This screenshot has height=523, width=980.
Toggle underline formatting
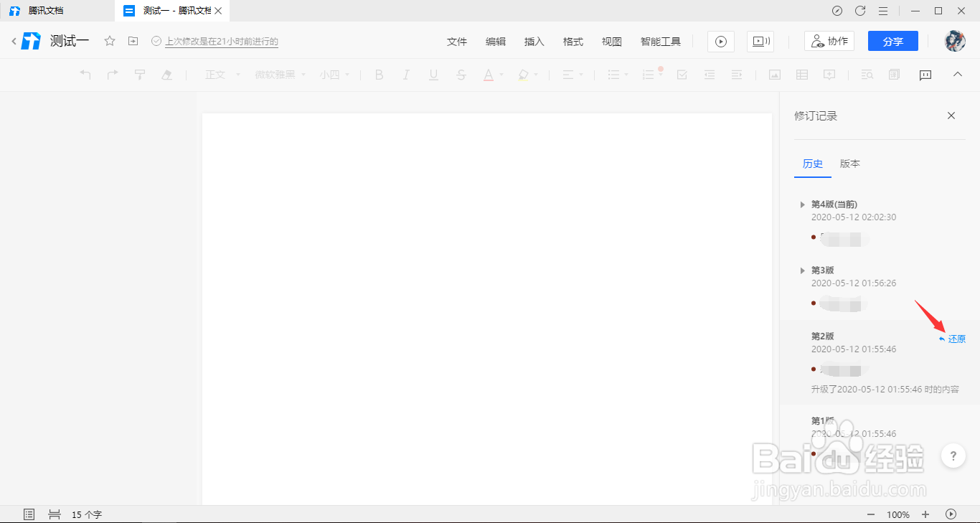point(433,75)
